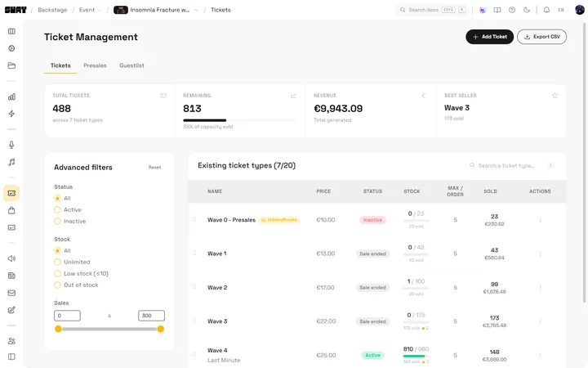Open the envelope mail sidebar icon

(x=11, y=293)
